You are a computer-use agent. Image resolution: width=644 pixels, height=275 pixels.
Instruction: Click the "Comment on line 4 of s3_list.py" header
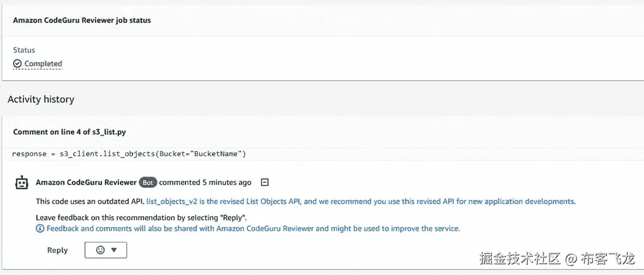coord(70,132)
